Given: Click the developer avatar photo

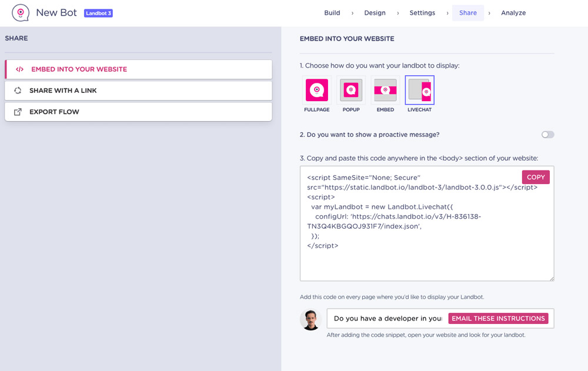Looking at the screenshot, I should click(310, 319).
